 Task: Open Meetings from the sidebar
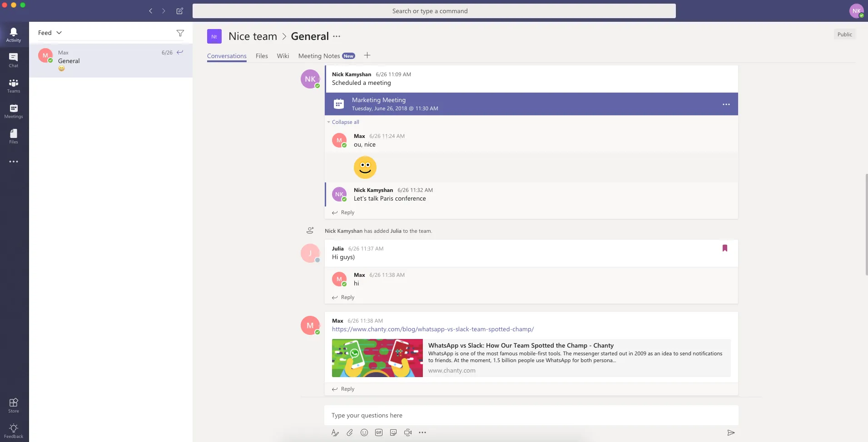pos(13,110)
